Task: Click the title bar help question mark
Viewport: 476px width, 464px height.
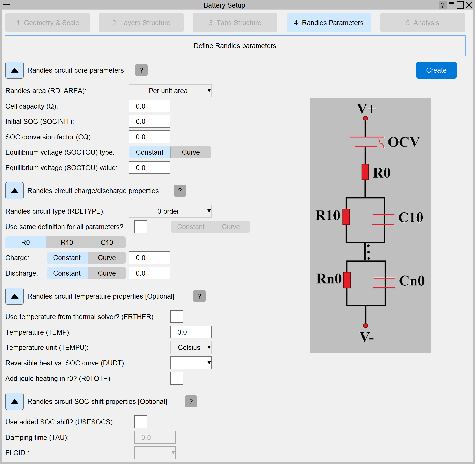Action: [x=443, y=5]
